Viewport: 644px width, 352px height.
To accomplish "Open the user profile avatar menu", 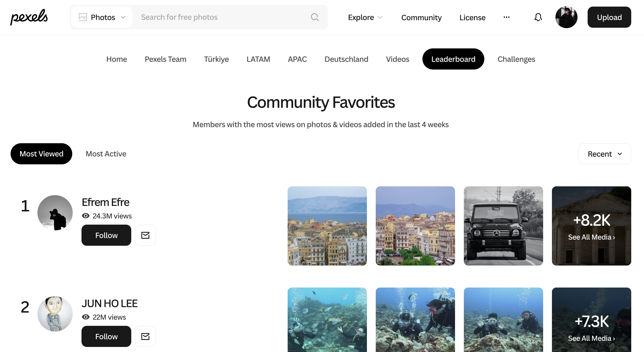I will 566,17.
